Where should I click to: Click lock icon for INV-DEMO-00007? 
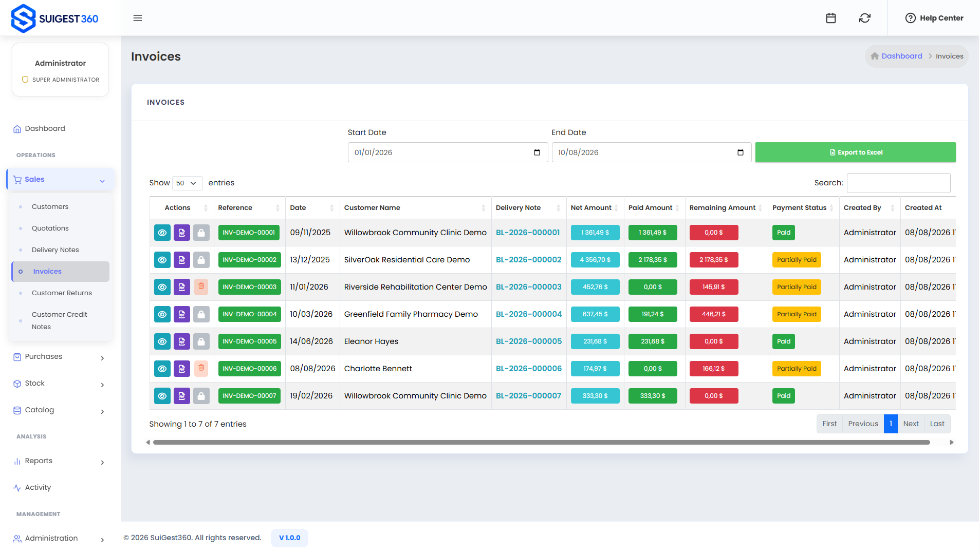(201, 396)
